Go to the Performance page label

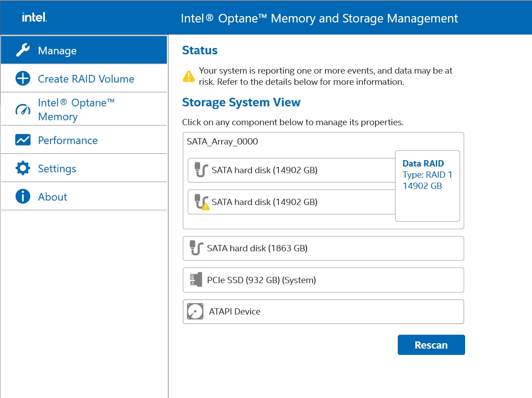(68, 140)
